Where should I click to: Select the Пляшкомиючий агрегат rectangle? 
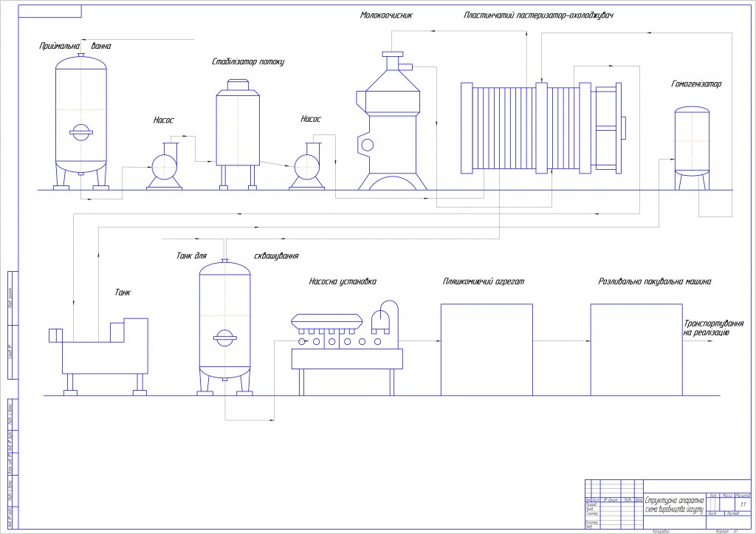(487, 350)
